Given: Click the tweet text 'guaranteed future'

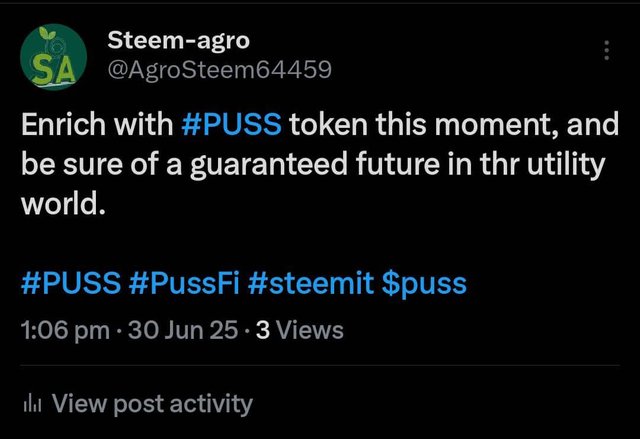Looking at the screenshot, I should [315, 164].
